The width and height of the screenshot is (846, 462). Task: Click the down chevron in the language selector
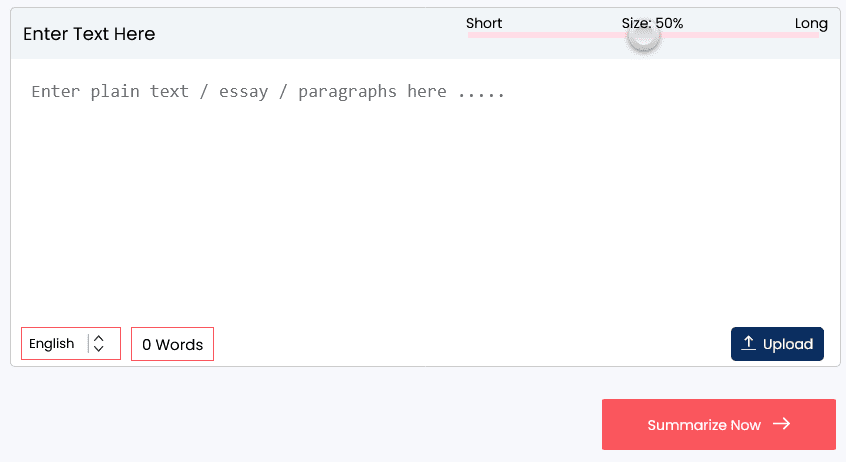[x=98, y=349]
